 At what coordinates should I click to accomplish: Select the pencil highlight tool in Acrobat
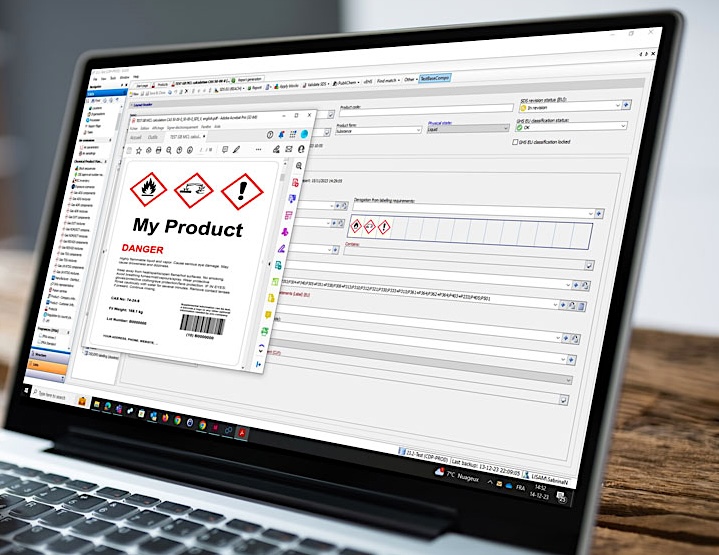(237, 149)
